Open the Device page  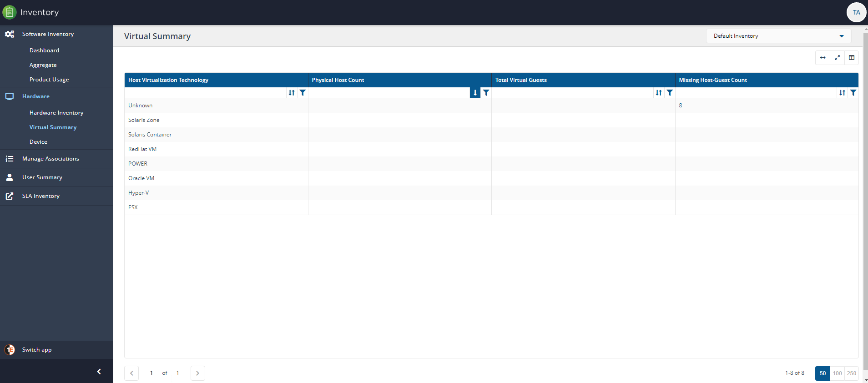38,142
